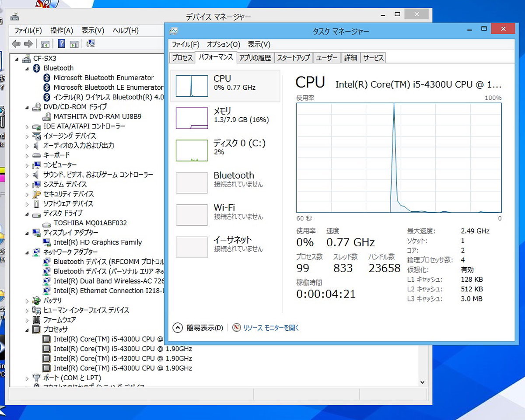
Task: Open the blue question-mark Help toolbar icon
Action: click(62, 44)
